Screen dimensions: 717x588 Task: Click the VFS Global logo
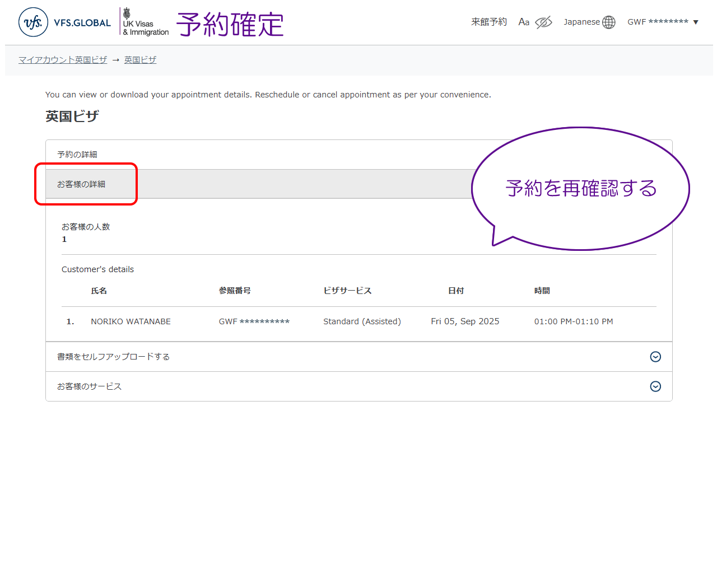click(64, 22)
